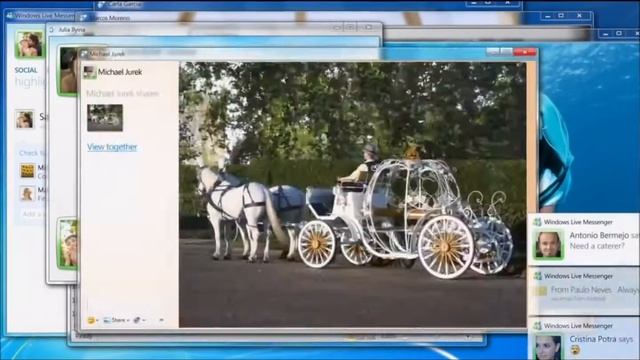Click Michael Jurek's small avatar picture
This screenshot has width=640, height=360.
click(x=89, y=72)
